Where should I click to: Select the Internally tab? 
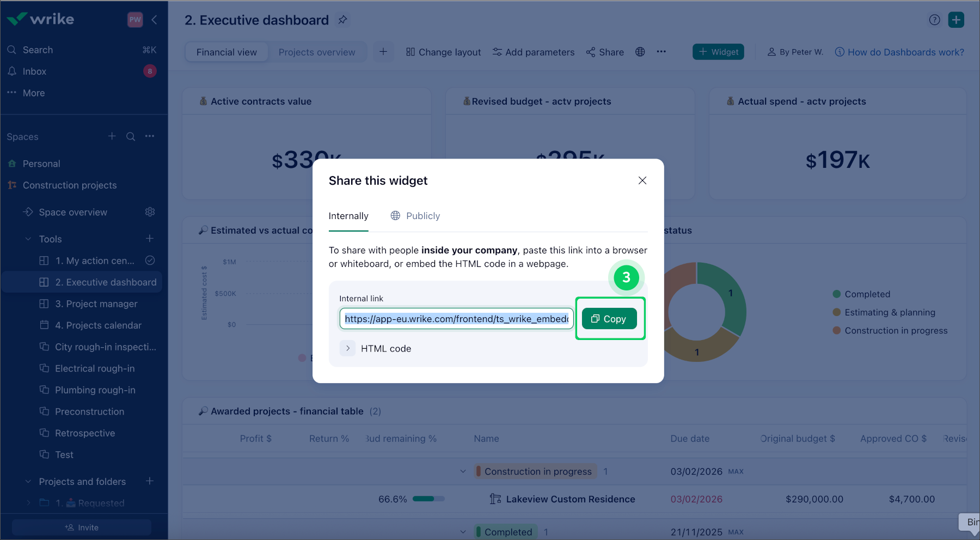tap(348, 216)
